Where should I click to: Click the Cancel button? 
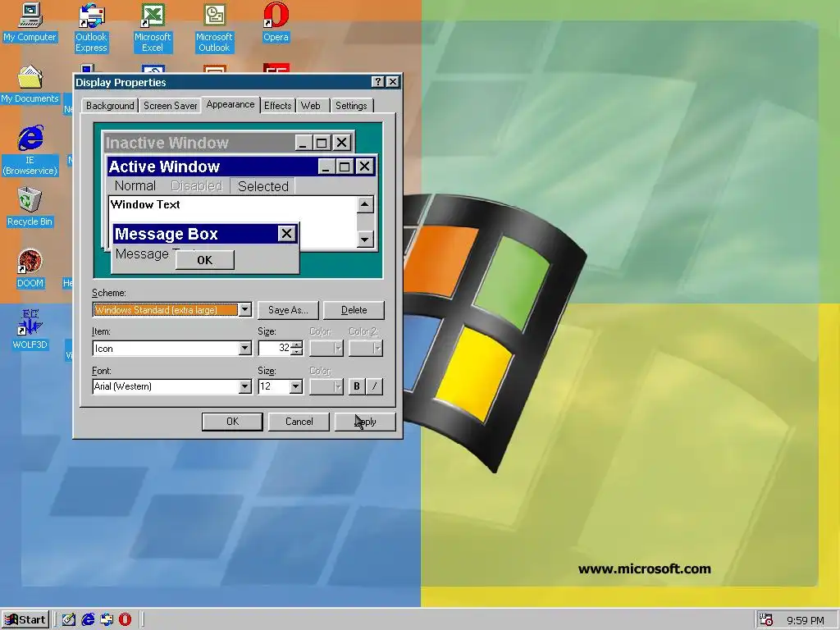click(299, 422)
